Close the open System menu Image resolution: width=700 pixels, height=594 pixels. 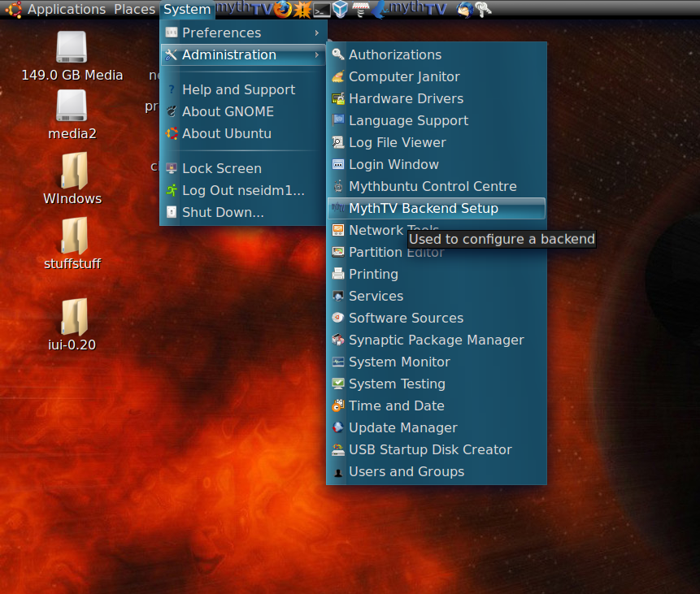coord(187,10)
